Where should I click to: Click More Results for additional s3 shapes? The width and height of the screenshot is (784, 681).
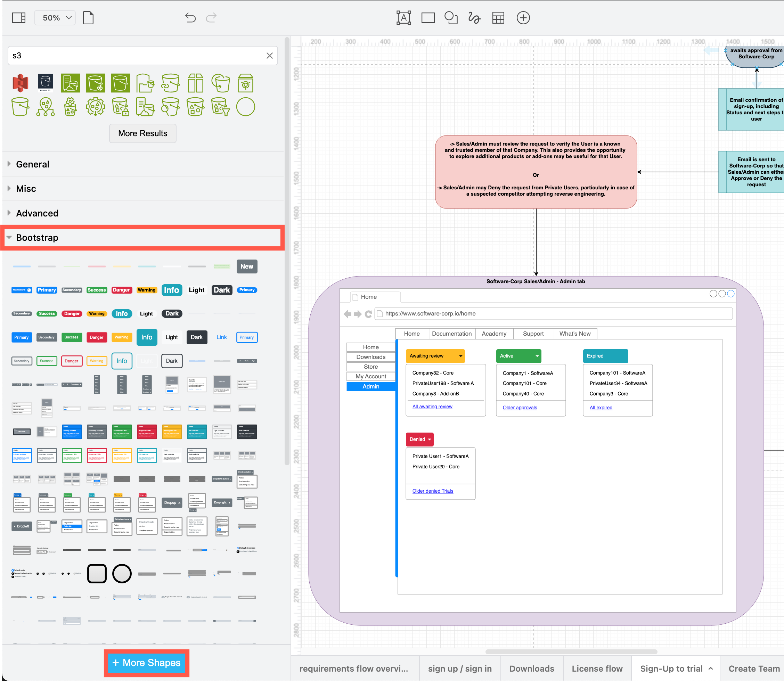(x=142, y=133)
